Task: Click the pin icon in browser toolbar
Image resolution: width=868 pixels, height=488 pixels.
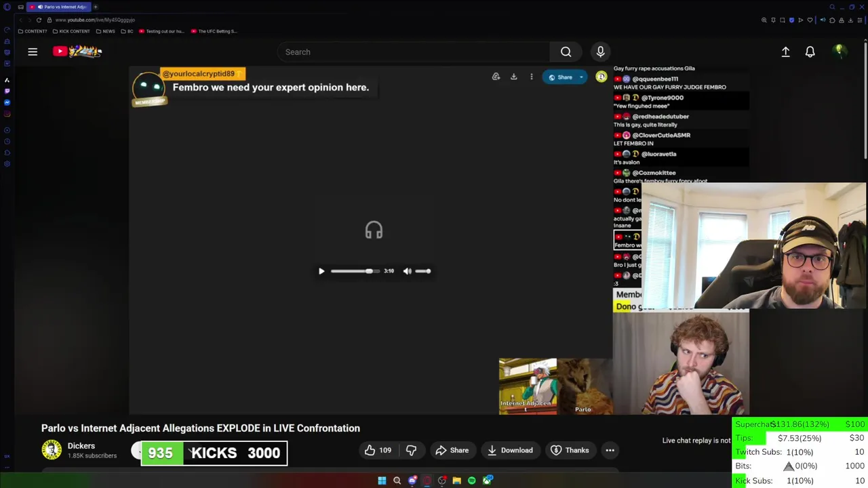Action: 773,20
